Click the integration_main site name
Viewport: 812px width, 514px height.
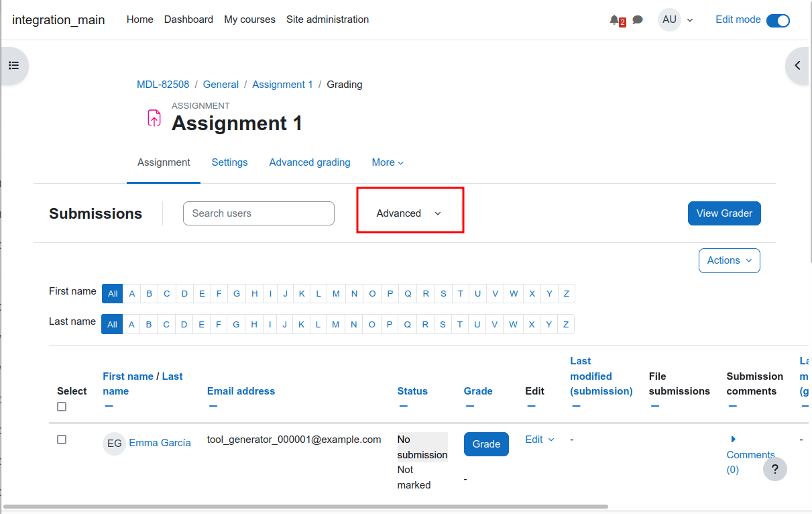click(x=58, y=20)
